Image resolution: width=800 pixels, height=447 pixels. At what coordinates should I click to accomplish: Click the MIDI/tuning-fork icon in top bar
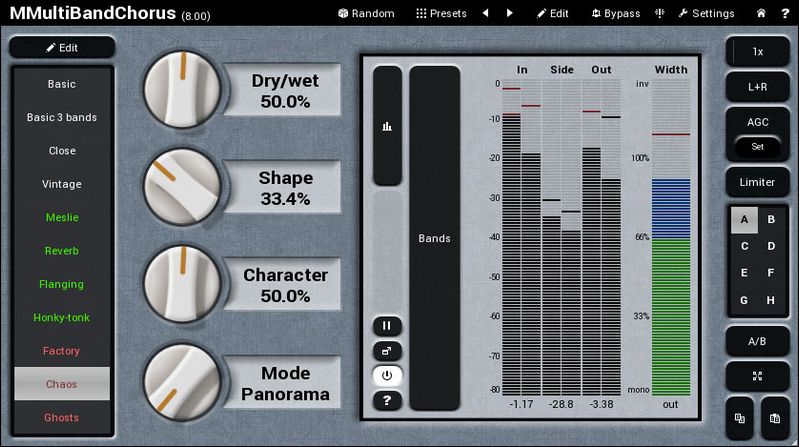pos(660,13)
